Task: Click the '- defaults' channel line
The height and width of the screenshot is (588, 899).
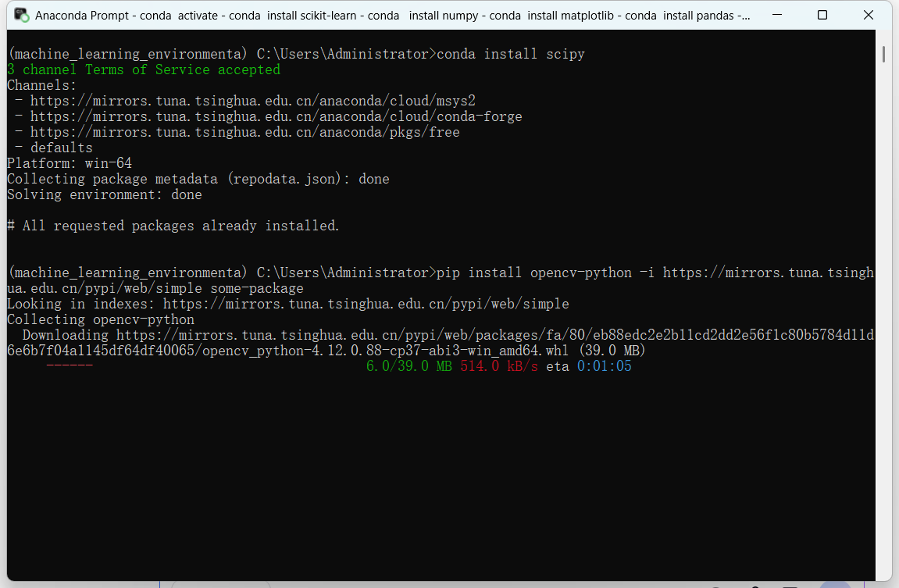Action: pos(54,148)
